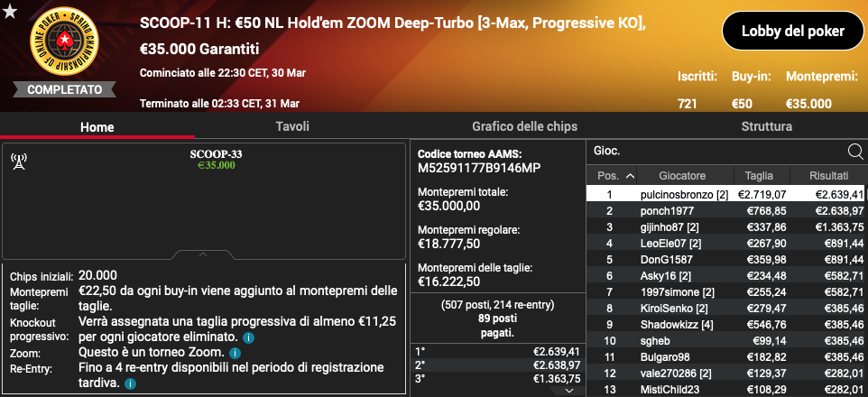Image resolution: width=868 pixels, height=397 pixels.
Task: Sort players by Pos. column arrow
Action: tap(630, 176)
